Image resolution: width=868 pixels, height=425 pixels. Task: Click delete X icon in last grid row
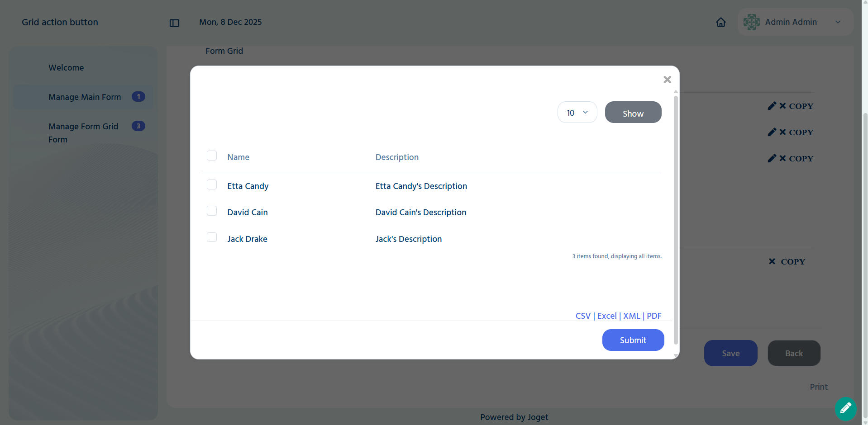point(772,261)
